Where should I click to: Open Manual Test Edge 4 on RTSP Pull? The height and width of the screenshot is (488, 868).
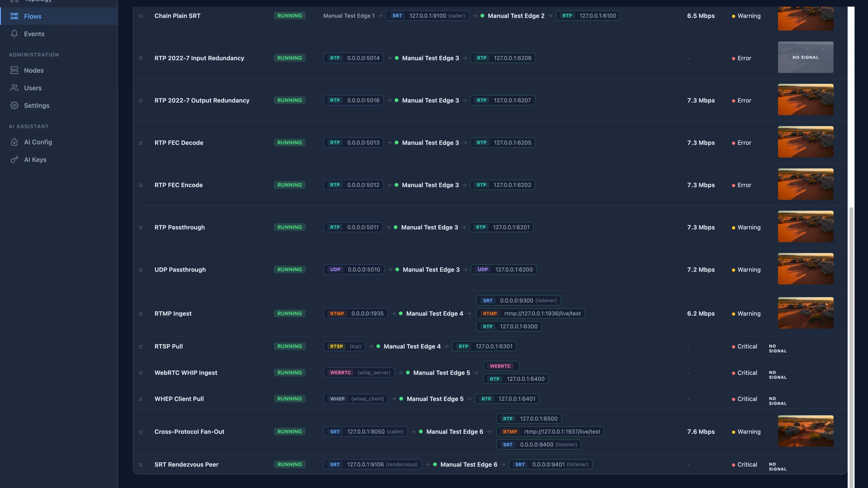point(412,346)
